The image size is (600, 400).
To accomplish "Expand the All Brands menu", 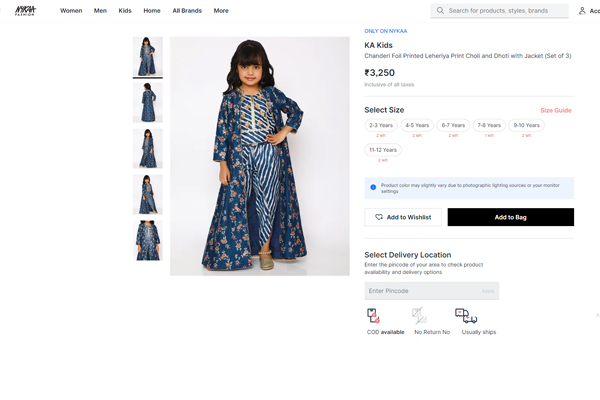I will (x=186, y=11).
